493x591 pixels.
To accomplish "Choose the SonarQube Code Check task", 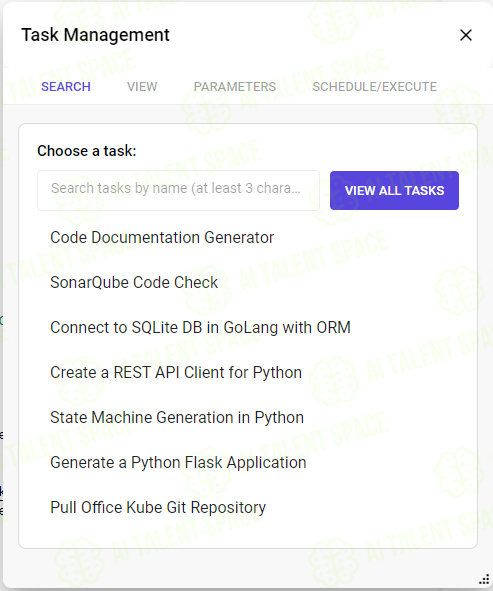I will [x=134, y=282].
